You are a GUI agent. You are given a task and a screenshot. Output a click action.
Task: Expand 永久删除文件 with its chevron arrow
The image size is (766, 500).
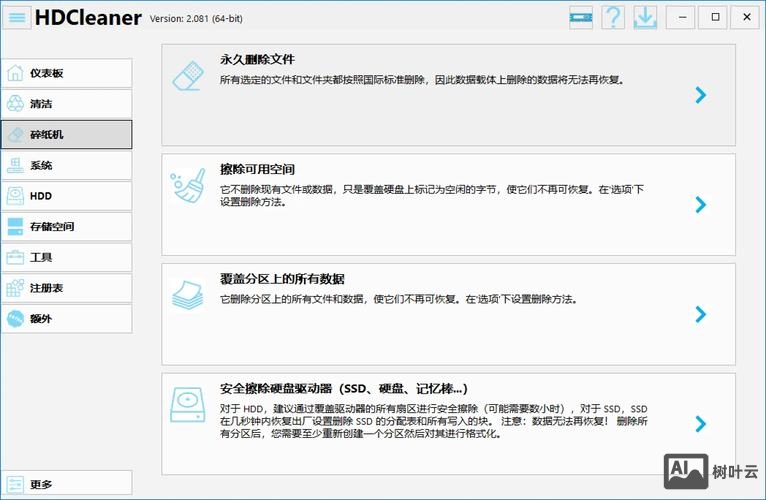coord(701,95)
